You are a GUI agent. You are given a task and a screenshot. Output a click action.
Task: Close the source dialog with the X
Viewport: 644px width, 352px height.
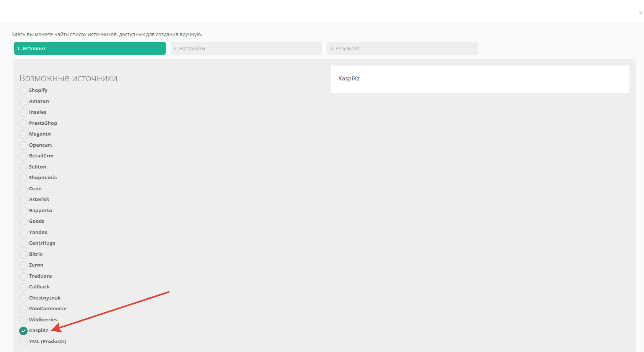click(x=641, y=13)
